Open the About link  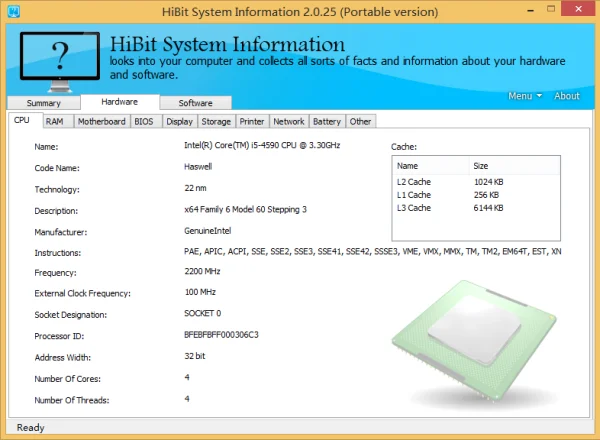coord(567,96)
